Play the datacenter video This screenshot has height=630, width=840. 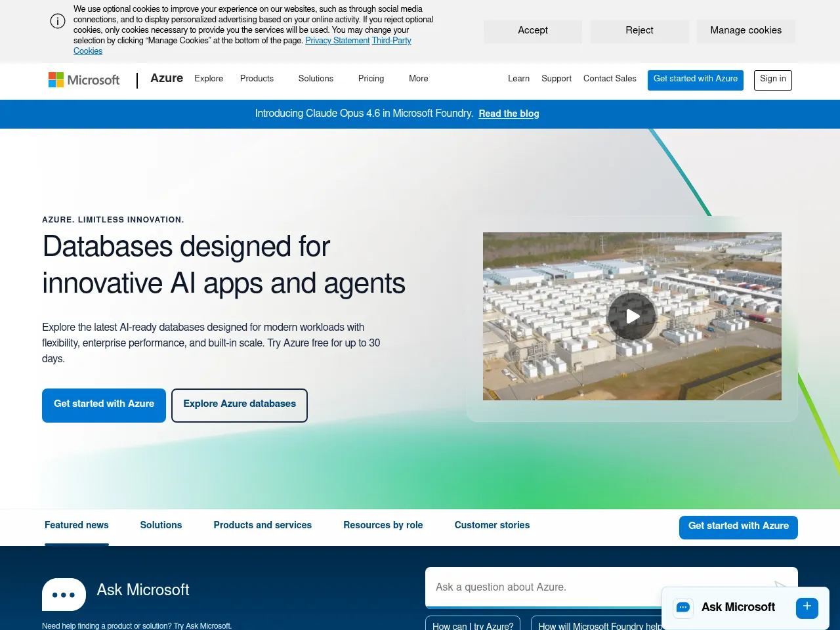632,316
